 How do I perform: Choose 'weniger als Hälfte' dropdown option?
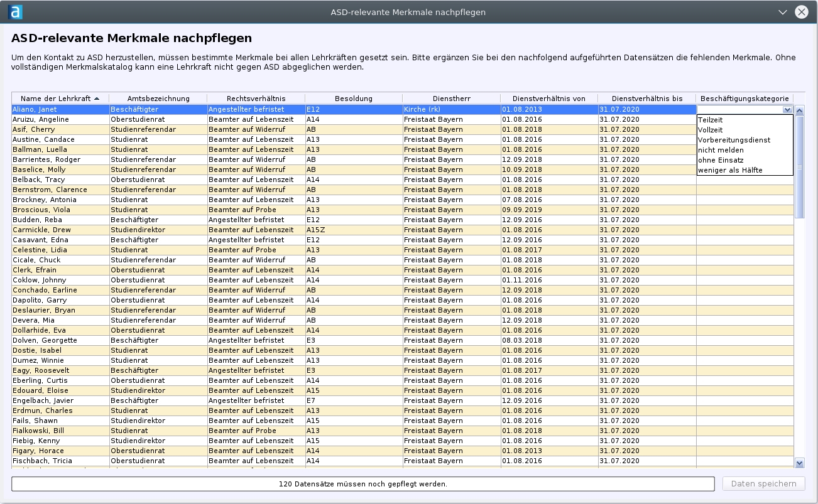pyautogui.click(x=744, y=170)
